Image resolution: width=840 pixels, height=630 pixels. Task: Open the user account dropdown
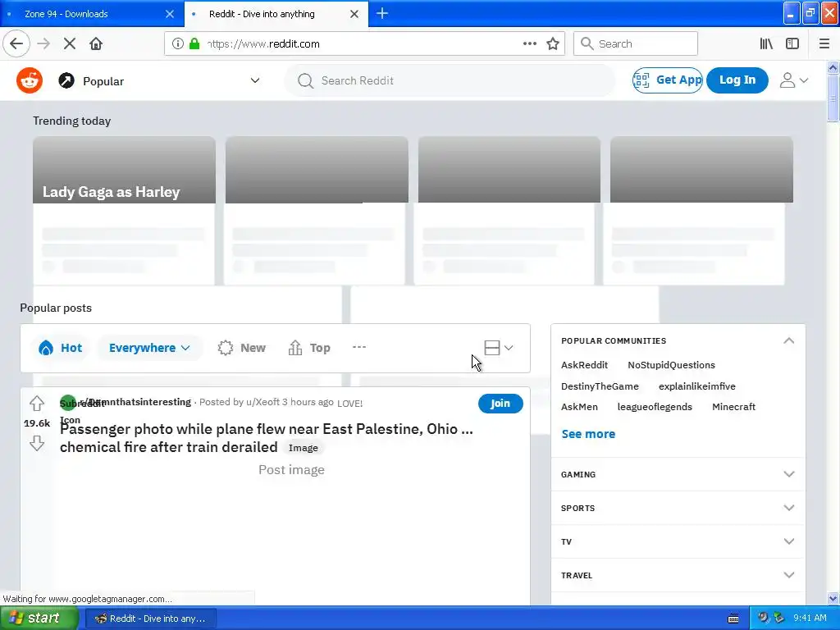pyautogui.click(x=793, y=80)
